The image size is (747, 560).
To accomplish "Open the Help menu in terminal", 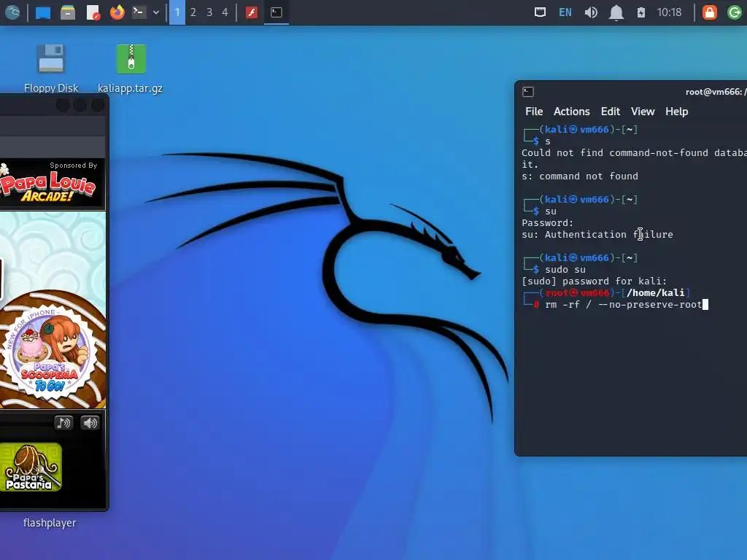I will tap(676, 112).
